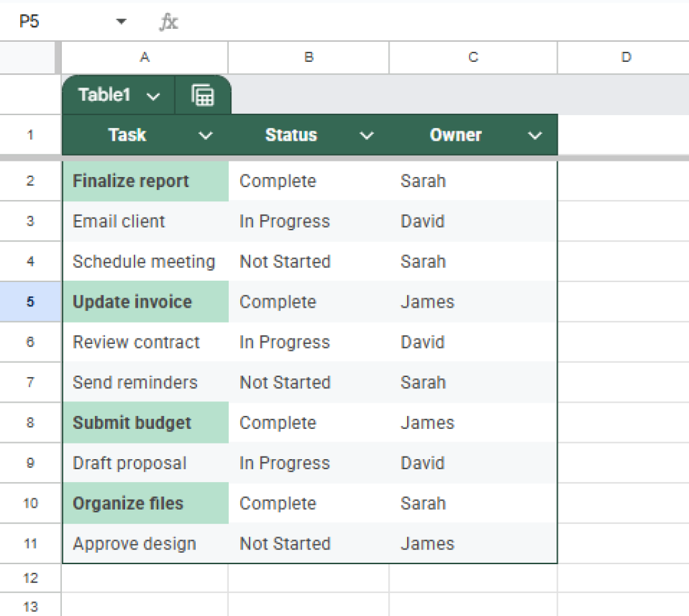Open the name box dropdown arrow

(121, 21)
